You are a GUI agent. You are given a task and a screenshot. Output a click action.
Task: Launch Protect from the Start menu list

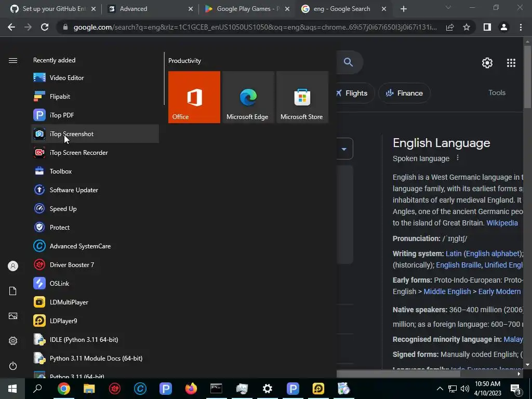(x=95, y=228)
